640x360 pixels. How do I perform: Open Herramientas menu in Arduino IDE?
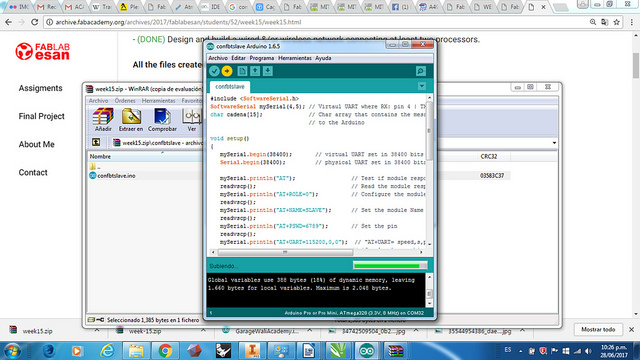[x=295, y=58]
